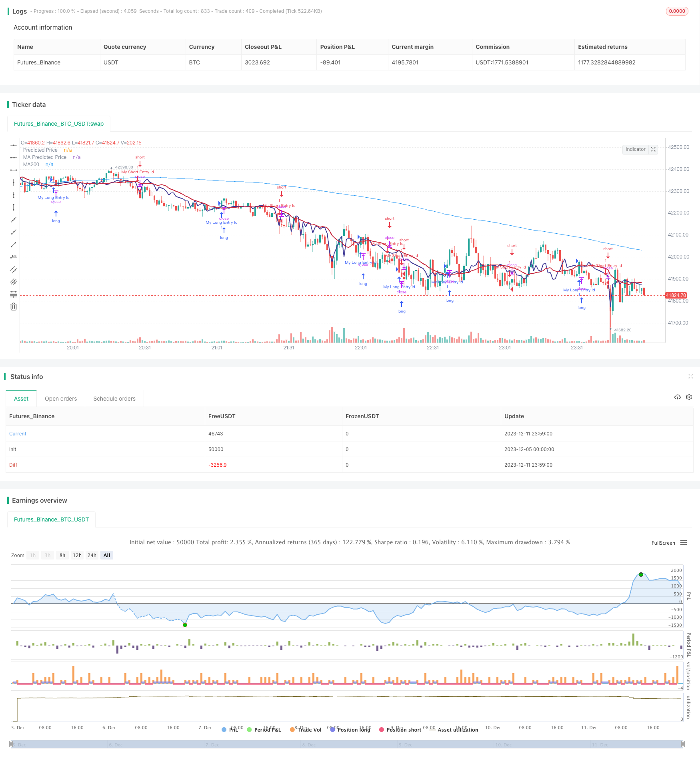Set earnings zoom to 24h
This screenshot has width=700, height=760.
point(92,555)
